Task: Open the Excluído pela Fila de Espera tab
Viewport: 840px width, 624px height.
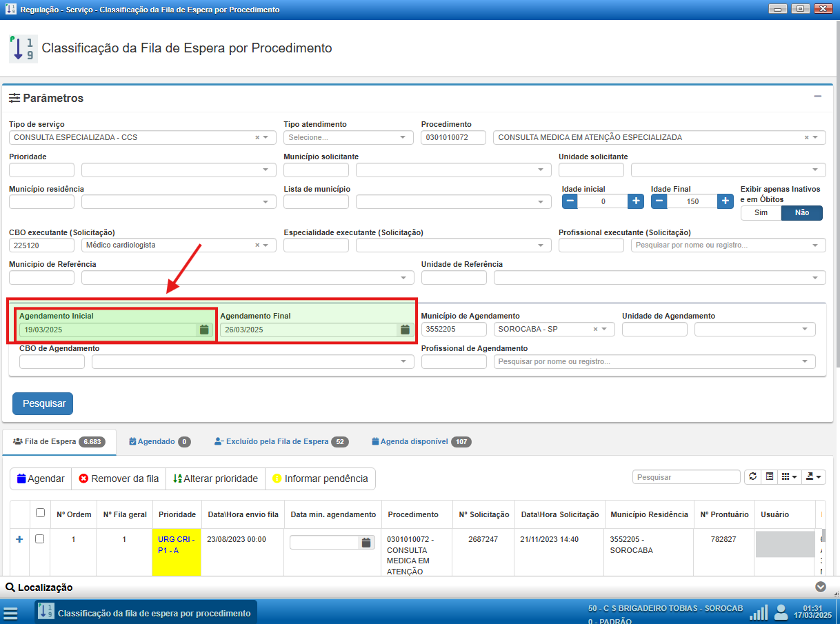Action: pos(277,441)
